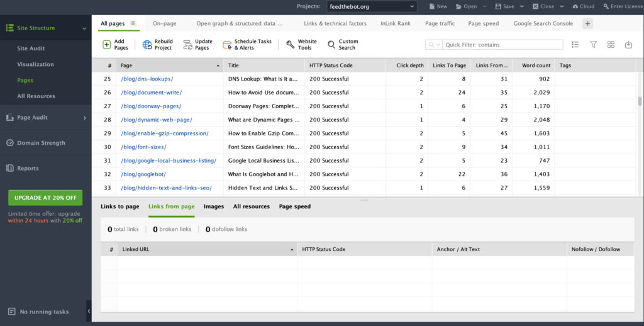Viewport: 644px width, 326px height.
Task: Click Rebuild Project globe icon
Action: point(147,45)
